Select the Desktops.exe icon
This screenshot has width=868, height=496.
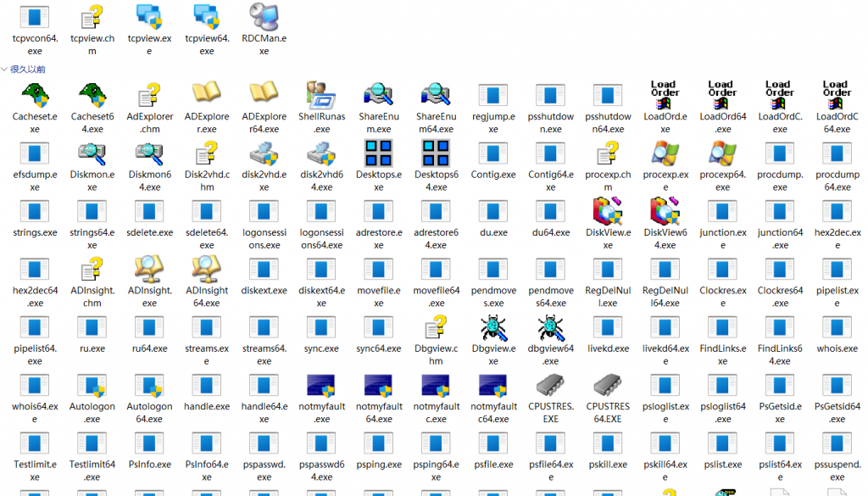[x=379, y=153]
